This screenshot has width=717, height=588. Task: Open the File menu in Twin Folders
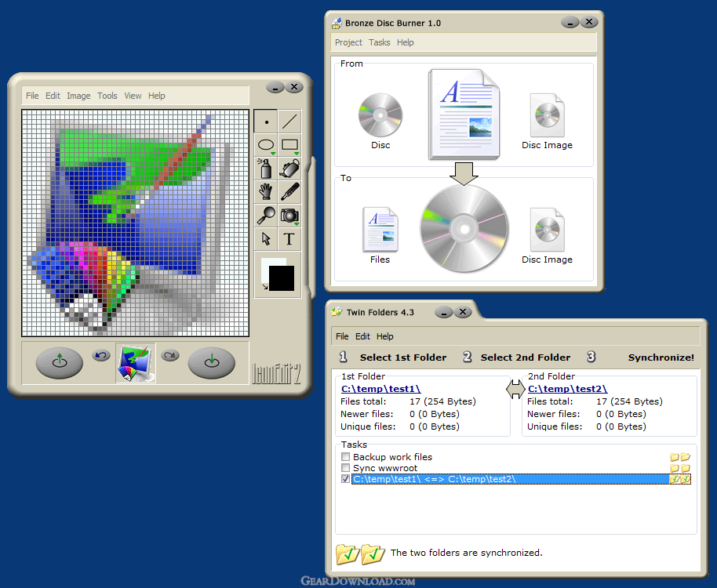coord(342,336)
